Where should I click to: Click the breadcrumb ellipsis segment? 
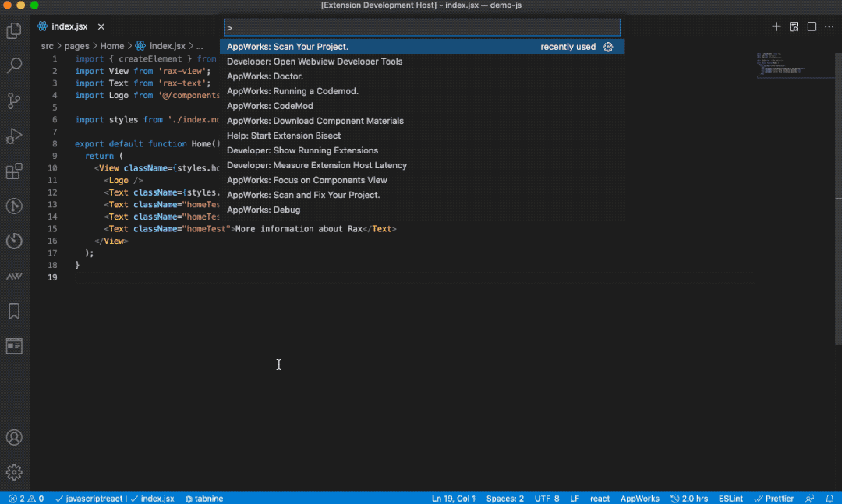coord(200,46)
